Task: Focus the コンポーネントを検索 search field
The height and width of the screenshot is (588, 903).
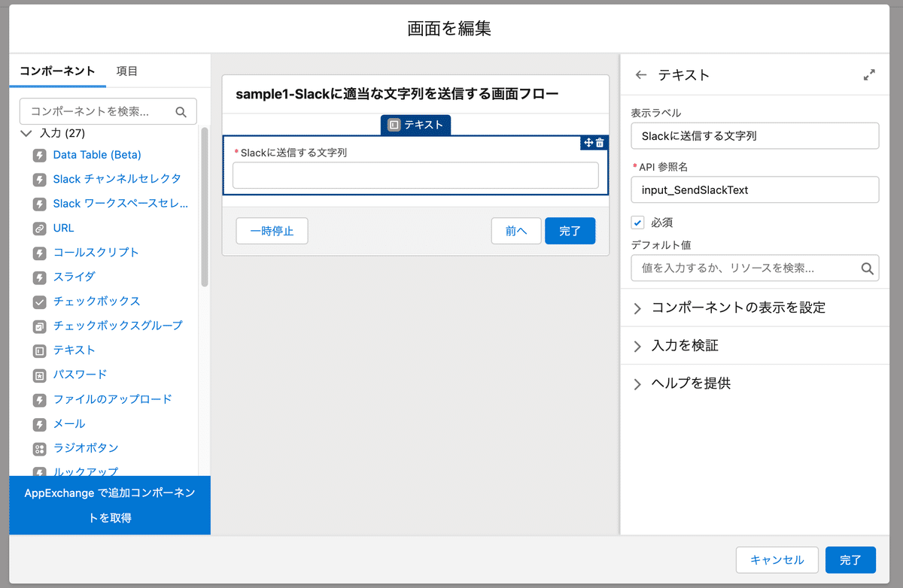Action: tap(108, 111)
